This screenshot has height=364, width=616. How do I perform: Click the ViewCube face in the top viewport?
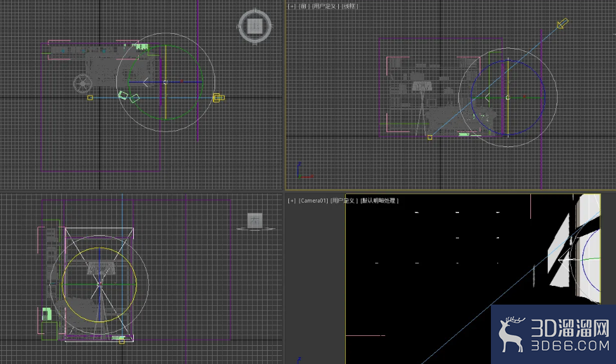click(x=255, y=26)
